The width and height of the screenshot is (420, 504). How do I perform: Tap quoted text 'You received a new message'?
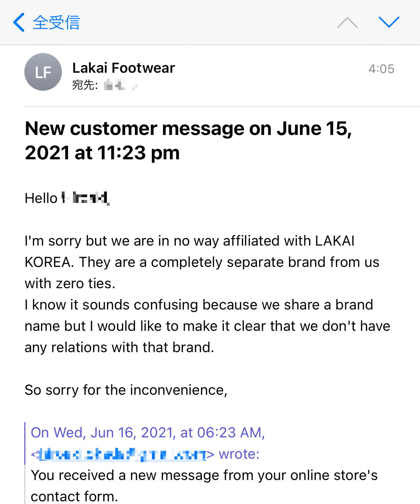204,475
